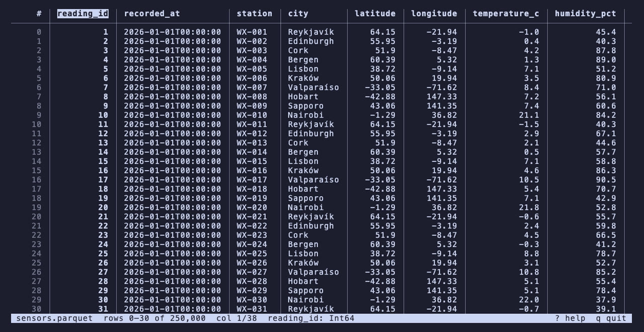Select temperature value -1.0 in WX-001 row

point(529,32)
